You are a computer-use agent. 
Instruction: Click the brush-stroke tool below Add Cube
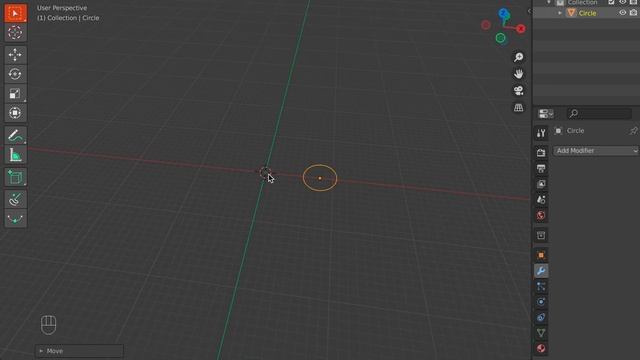point(16,200)
